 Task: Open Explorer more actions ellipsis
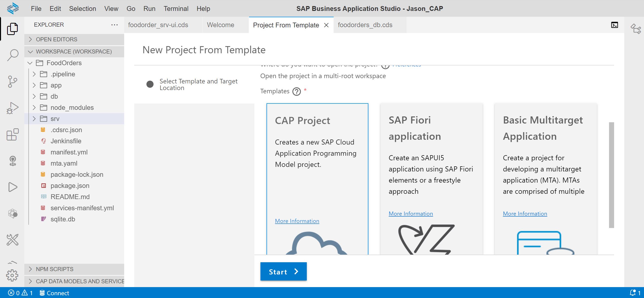[x=115, y=25]
